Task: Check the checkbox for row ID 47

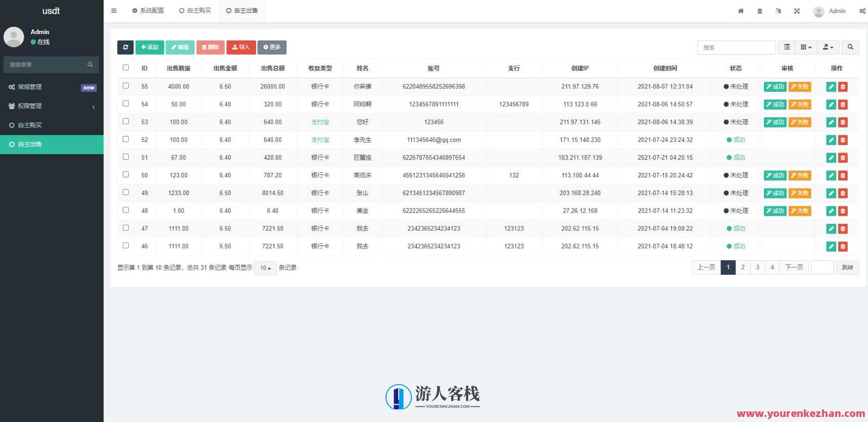Action: click(x=126, y=227)
